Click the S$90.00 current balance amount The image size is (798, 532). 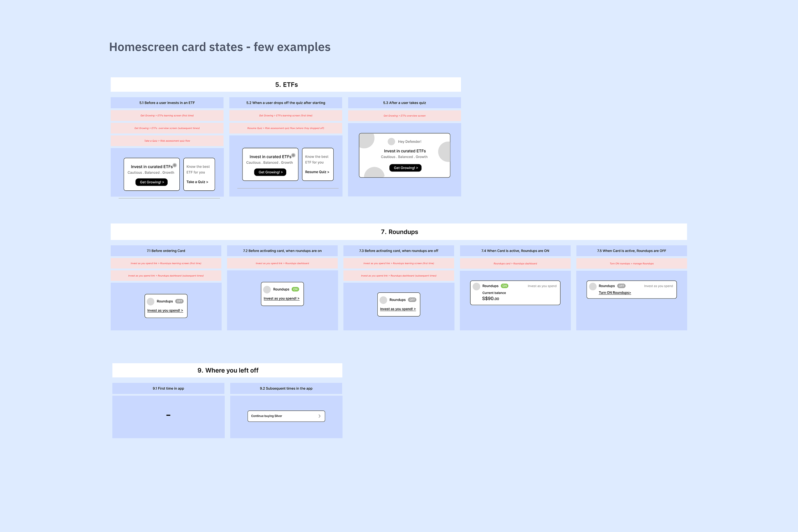tap(490, 299)
